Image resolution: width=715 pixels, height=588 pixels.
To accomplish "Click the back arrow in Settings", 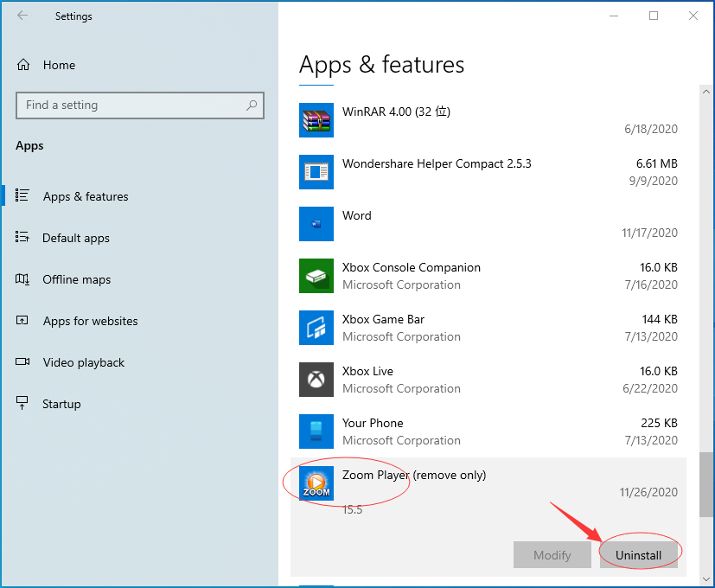I will coord(22,16).
